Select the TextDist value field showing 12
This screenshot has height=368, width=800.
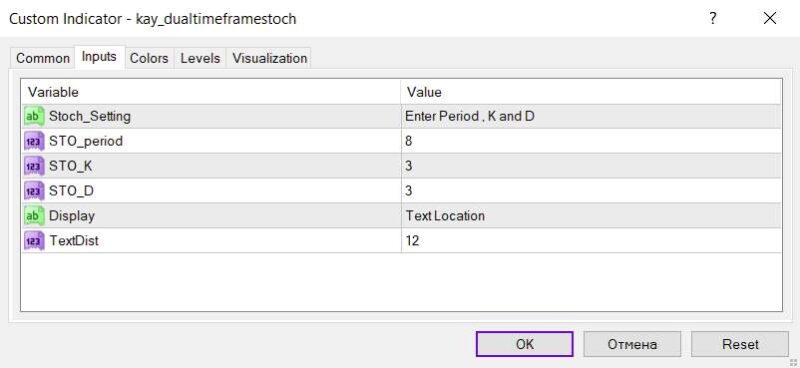click(x=591, y=240)
